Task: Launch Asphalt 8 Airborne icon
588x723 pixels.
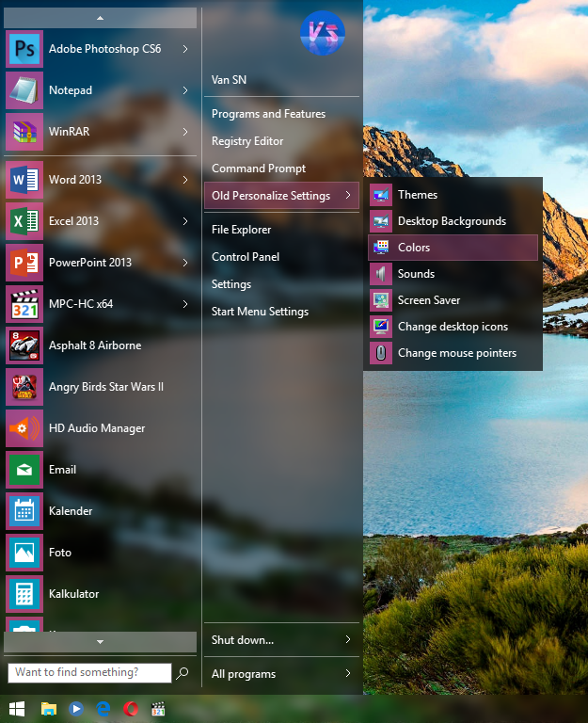Action: click(24, 345)
